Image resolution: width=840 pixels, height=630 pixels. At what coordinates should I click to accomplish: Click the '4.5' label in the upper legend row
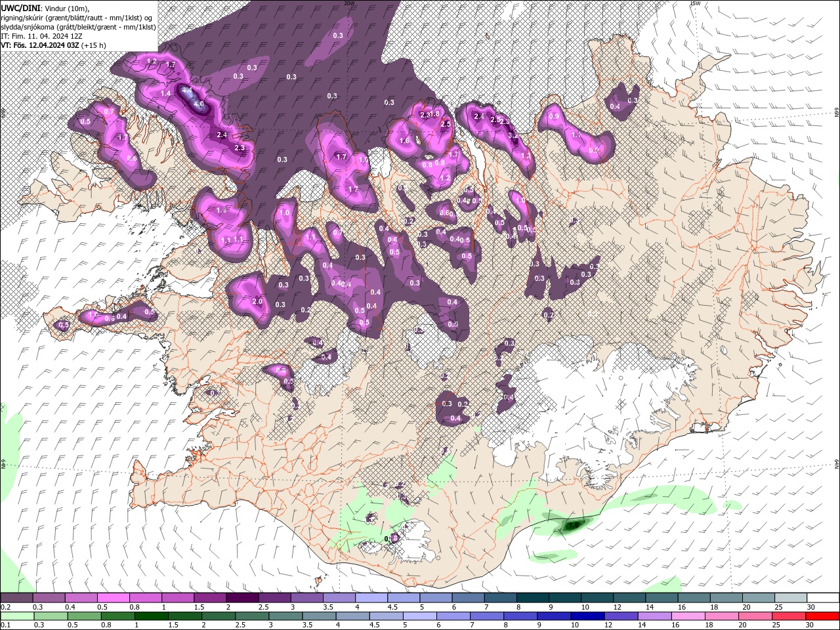[392, 607]
